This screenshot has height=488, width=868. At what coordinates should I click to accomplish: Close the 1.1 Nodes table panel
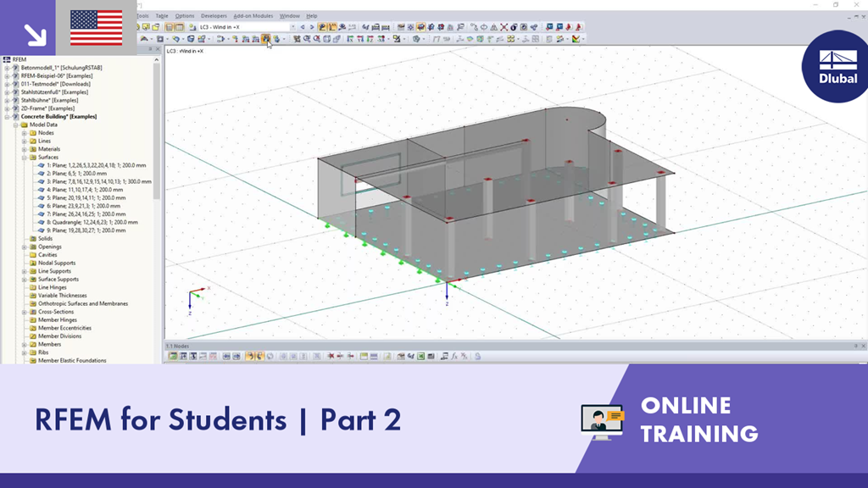tap(863, 346)
